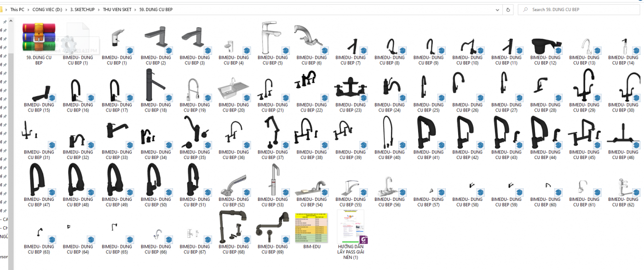Click the Refresh button beside the address bar
The width and height of the screenshot is (644, 270).
point(508,9)
